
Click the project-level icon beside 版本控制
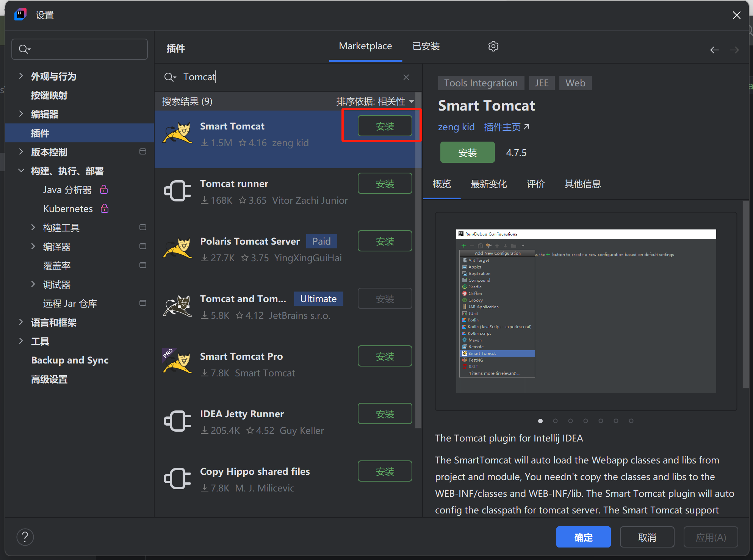point(143,152)
